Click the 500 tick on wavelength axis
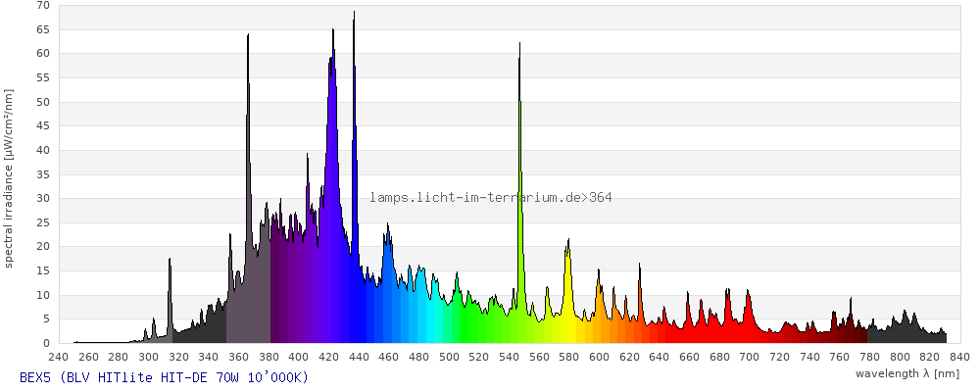The width and height of the screenshot is (980, 392). click(449, 357)
